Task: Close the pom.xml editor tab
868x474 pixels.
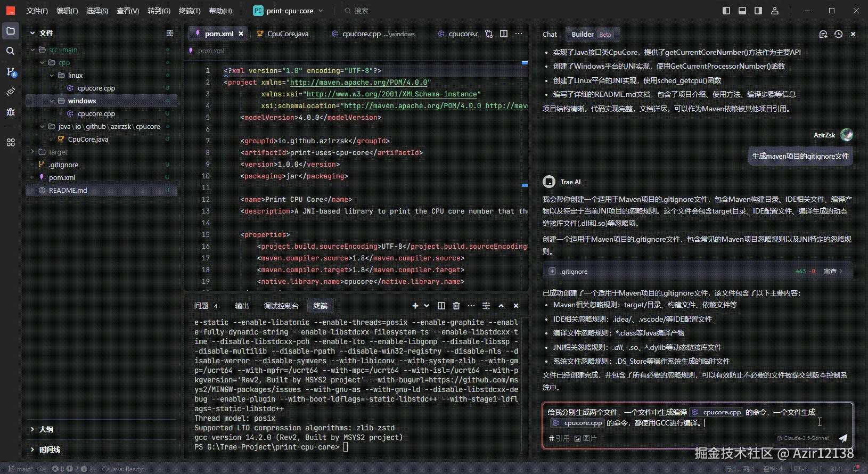Action: [x=241, y=34]
